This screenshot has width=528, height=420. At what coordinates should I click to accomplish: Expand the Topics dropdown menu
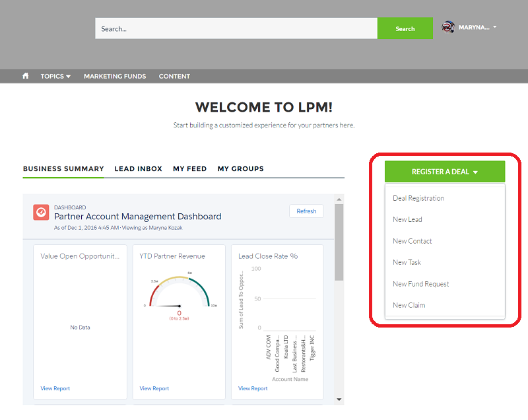tap(55, 76)
